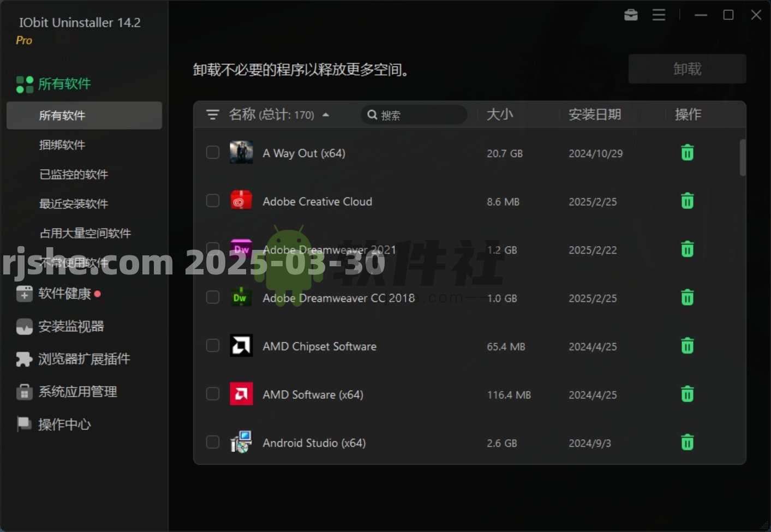Open the 软件健康 section
771x532 pixels.
[64, 294]
